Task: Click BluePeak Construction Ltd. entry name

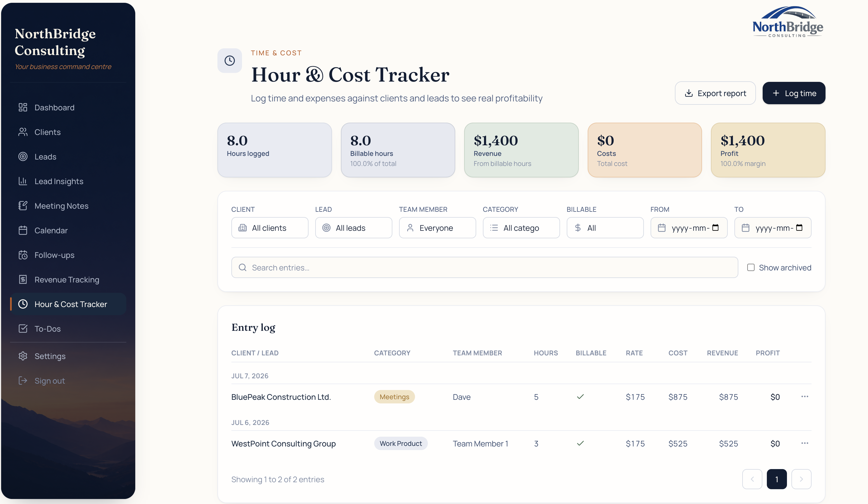Action: tap(281, 397)
